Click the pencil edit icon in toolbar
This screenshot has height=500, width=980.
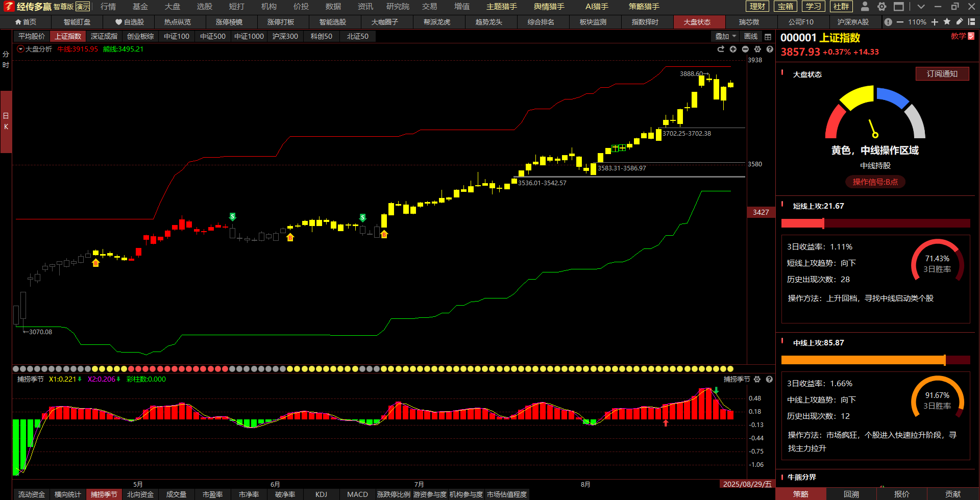point(960,21)
